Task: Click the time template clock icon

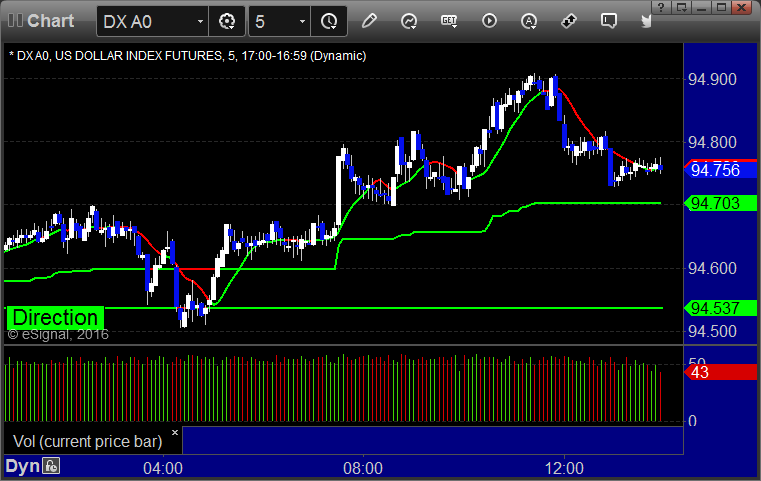Action: coord(329,21)
